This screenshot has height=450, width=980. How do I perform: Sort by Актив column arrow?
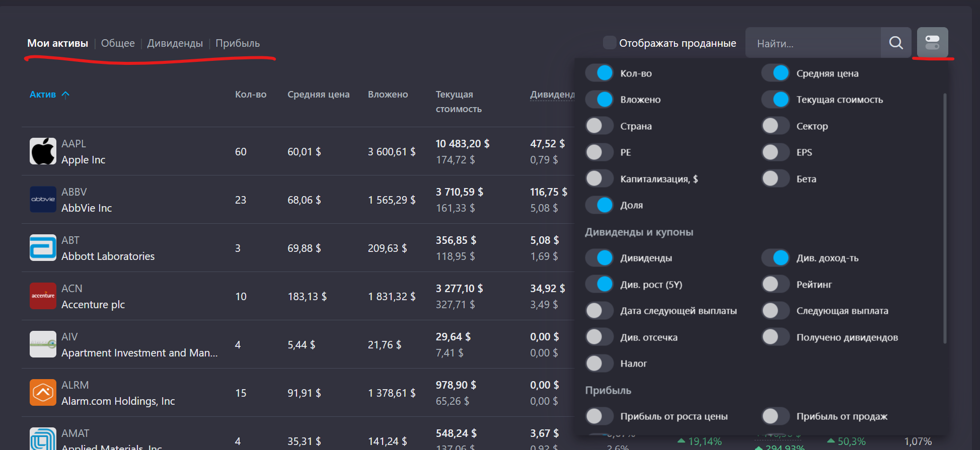pyautogui.click(x=65, y=95)
